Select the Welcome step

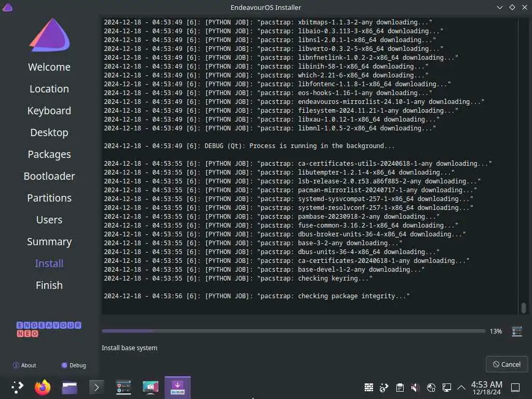(49, 67)
